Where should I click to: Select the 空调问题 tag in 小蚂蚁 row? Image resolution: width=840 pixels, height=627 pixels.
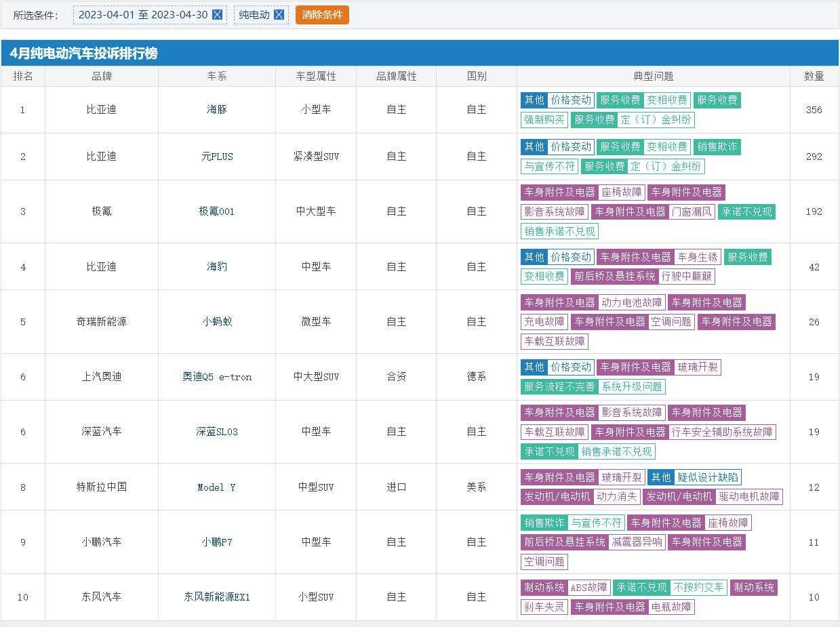[x=671, y=322]
